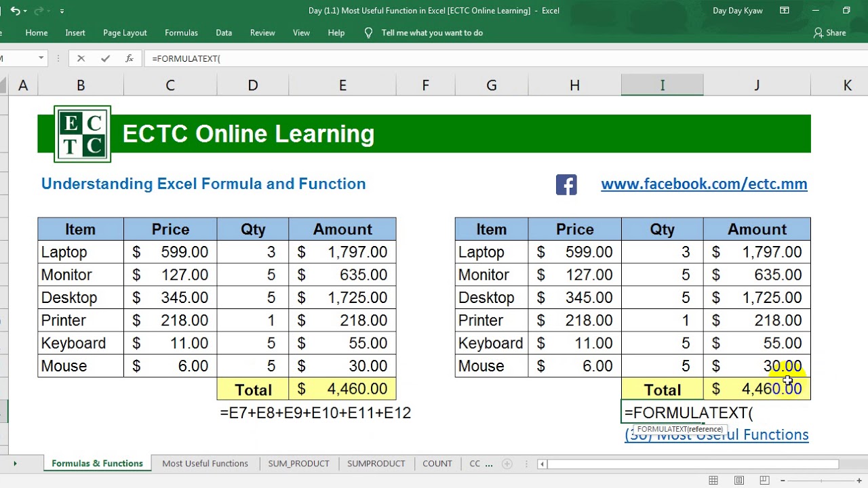Switch to Page Break Preview icon
This screenshot has width=868, height=488.
pos(765,481)
